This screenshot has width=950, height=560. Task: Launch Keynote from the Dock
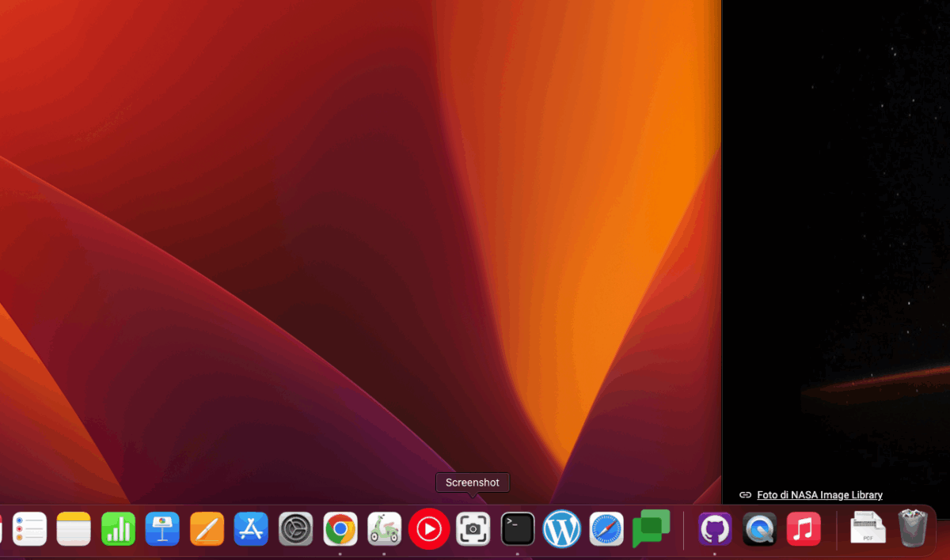click(162, 529)
